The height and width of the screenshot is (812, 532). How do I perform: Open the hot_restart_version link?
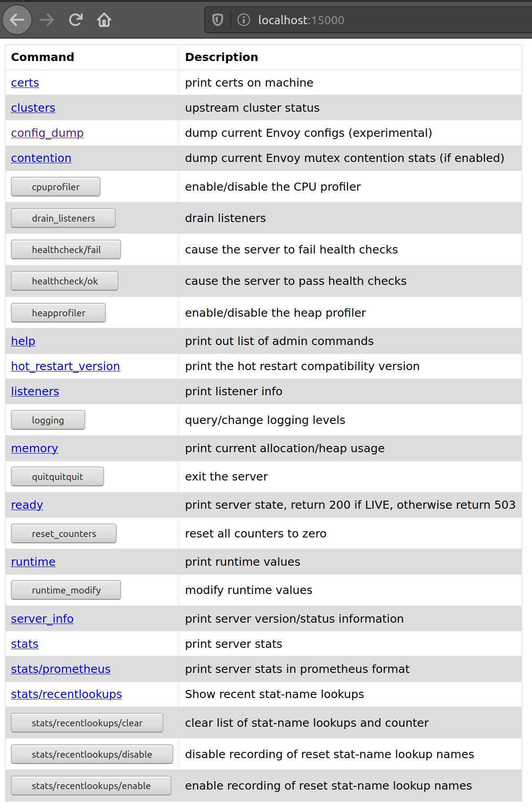point(66,366)
